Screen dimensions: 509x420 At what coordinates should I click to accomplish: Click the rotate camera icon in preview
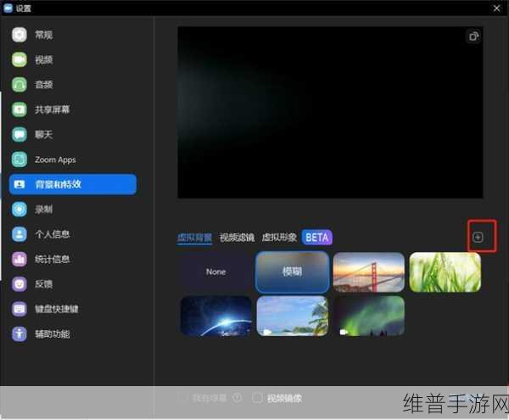(473, 36)
